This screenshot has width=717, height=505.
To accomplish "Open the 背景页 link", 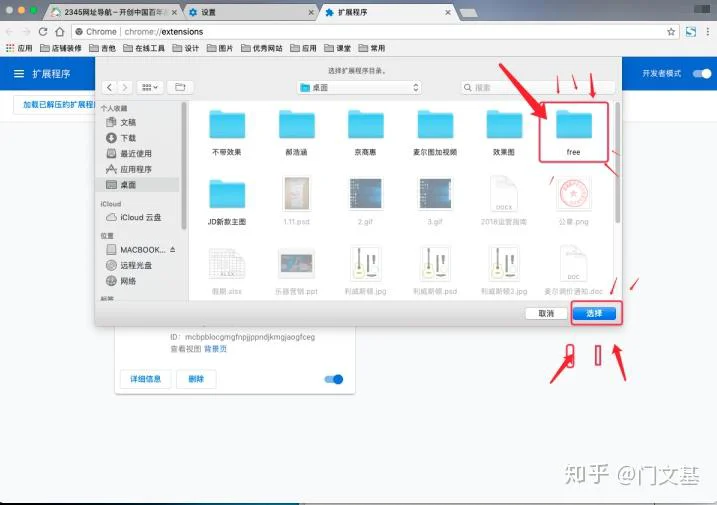I will (216, 349).
